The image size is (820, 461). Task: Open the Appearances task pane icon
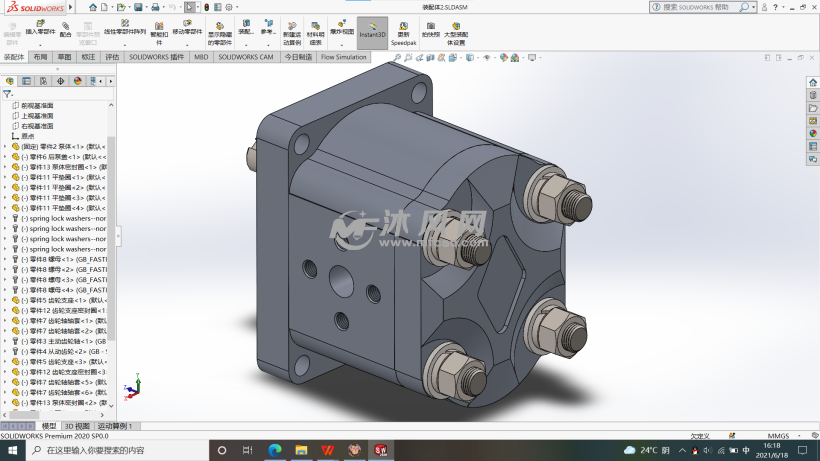point(813,133)
